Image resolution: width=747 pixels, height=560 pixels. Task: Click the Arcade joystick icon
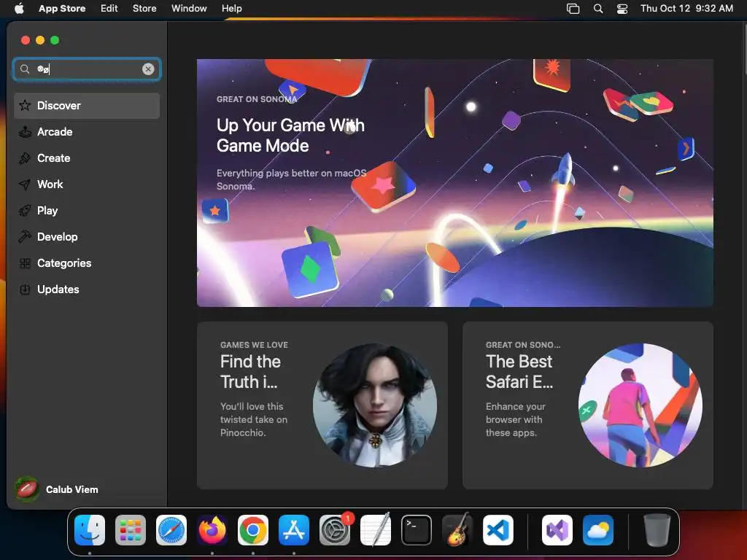click(x=25, y=132)
